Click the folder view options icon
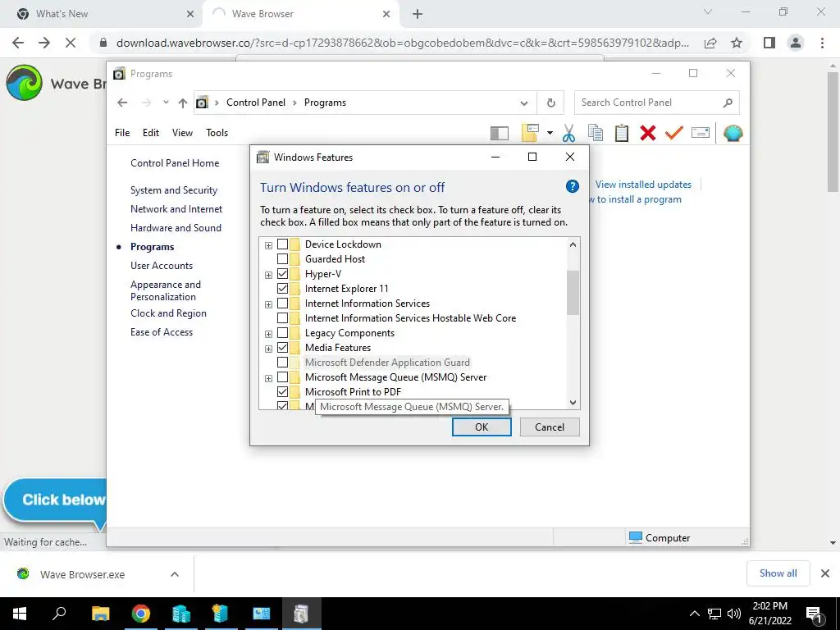Viewport: 840px width, 630px height. click(530, 133)
